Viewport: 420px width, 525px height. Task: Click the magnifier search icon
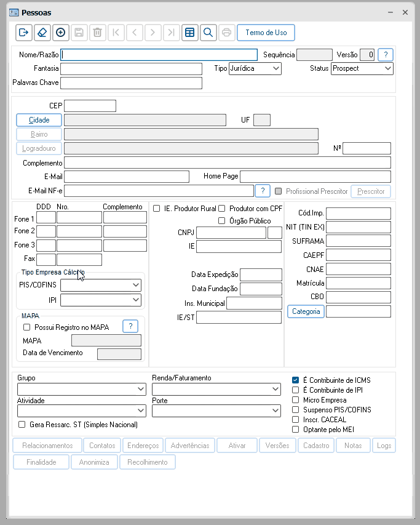point(208,33)
